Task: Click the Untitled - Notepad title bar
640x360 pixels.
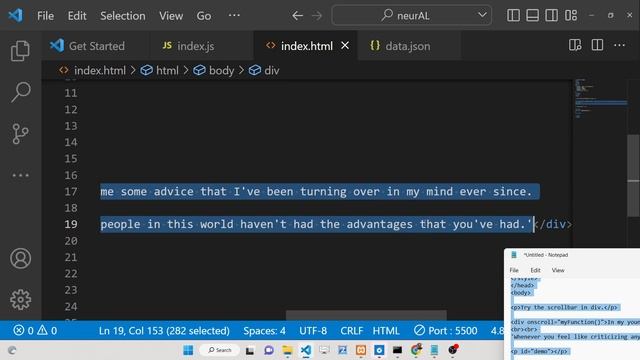Action: [x=572, y=255]
